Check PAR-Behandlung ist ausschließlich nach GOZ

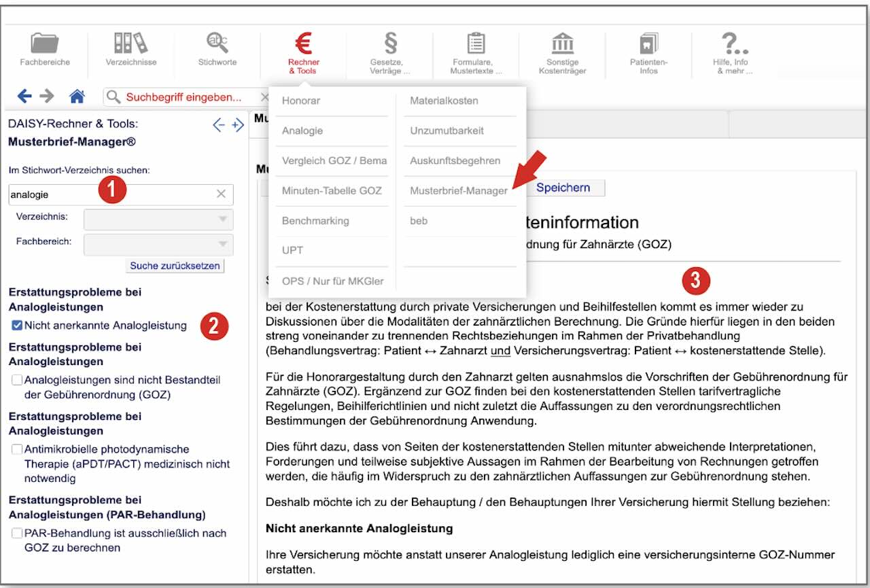pos(17,534)
